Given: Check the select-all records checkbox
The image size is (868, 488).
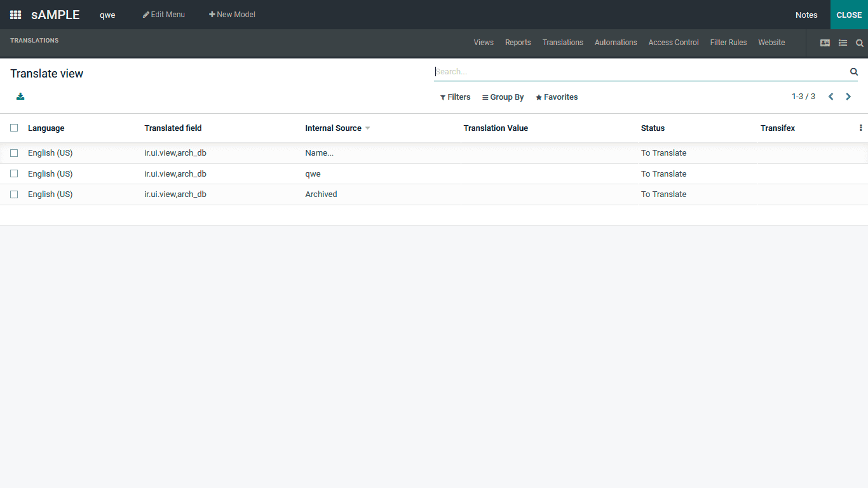Looking at the screenshot, I should tap(14, 127).
